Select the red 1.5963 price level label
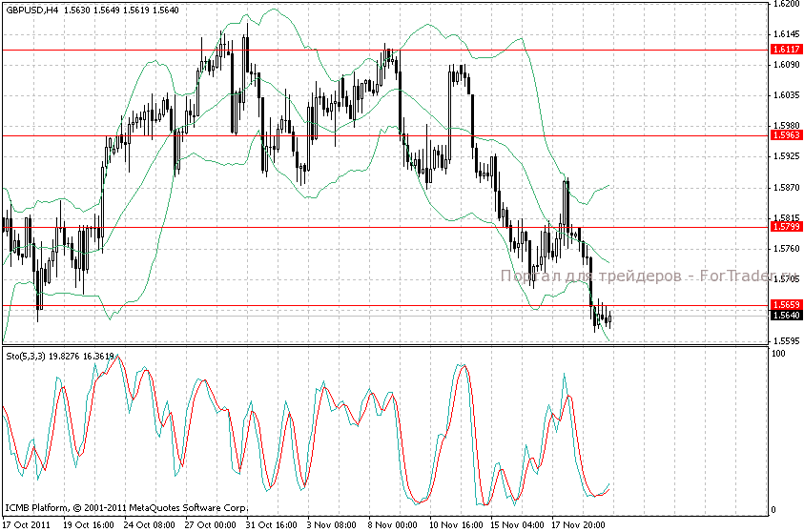Image resolution: width=804 pixels, height=532 pixels. click(x=786, y=135)
